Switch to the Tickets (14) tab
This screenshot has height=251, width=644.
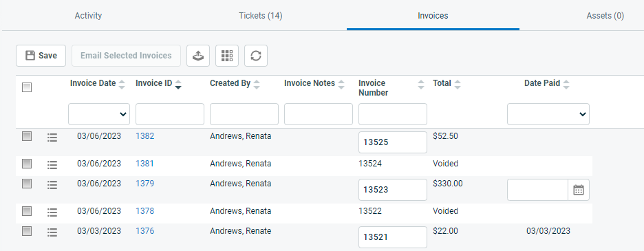(260, 16)
